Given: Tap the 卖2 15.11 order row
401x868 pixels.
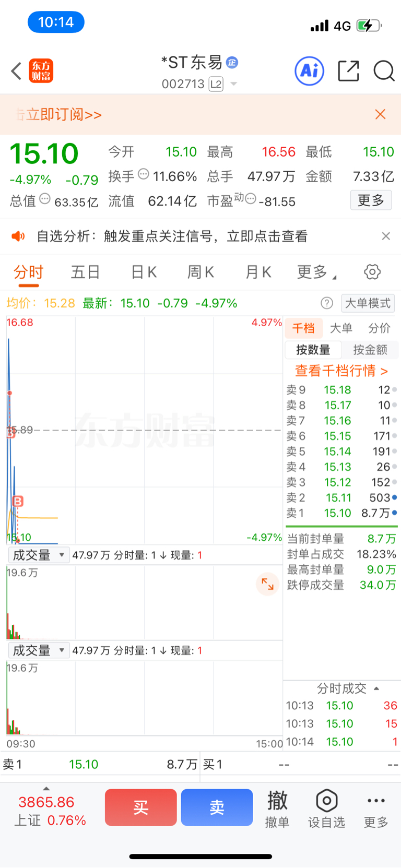Looking at the screenshot, I should (341, 498).
